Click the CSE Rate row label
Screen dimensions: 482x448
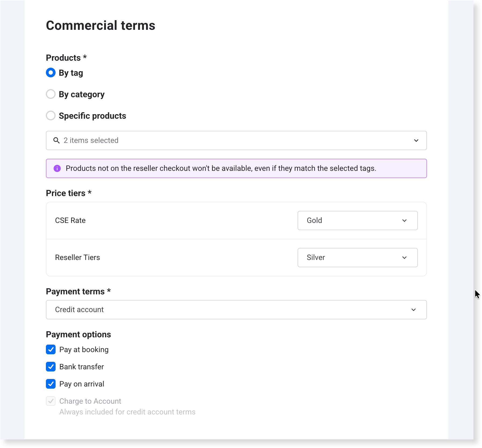pos(70,221)
